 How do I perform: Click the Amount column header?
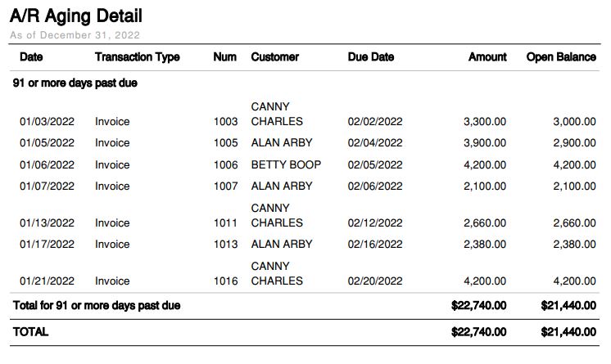[x=487, y=57]
